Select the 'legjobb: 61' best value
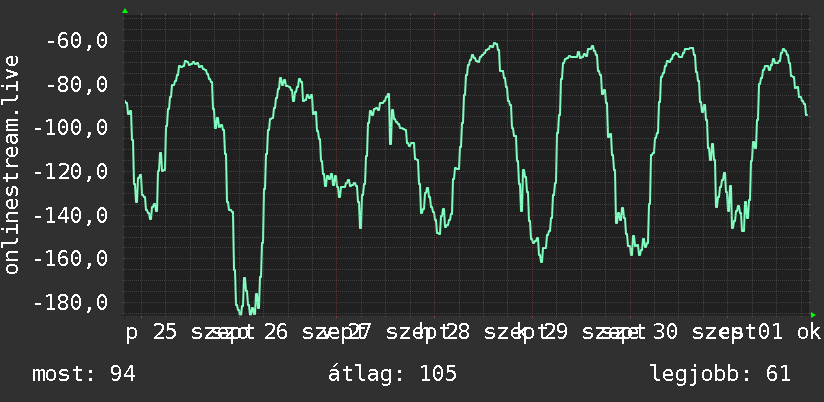The width and height of the screenshot is (824, 402). point(720,374)
